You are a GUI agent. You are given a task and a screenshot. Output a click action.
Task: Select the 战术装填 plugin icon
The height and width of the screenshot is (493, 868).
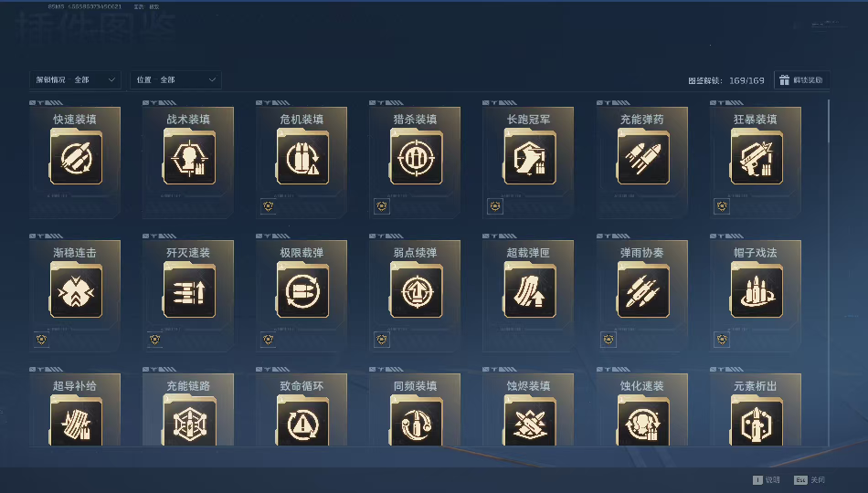(x=189, y=158)
